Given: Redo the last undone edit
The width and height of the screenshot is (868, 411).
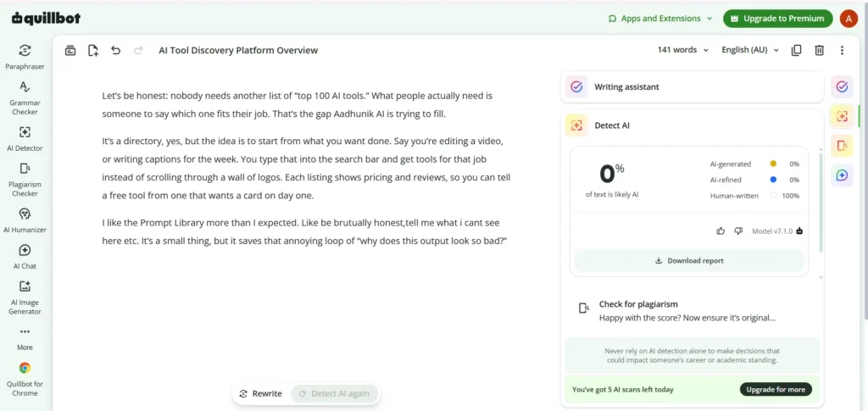Looking at the screenshot, I should [x=138, y=50].
